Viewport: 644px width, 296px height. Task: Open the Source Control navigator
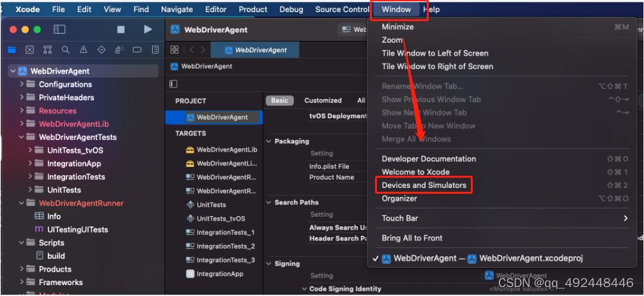point(29,50)
